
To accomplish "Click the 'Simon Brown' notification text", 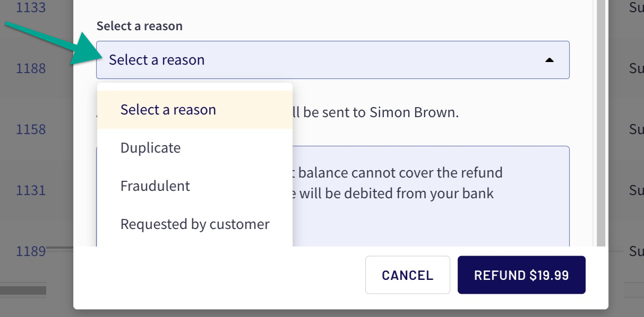I will click(x=414, y=112).
